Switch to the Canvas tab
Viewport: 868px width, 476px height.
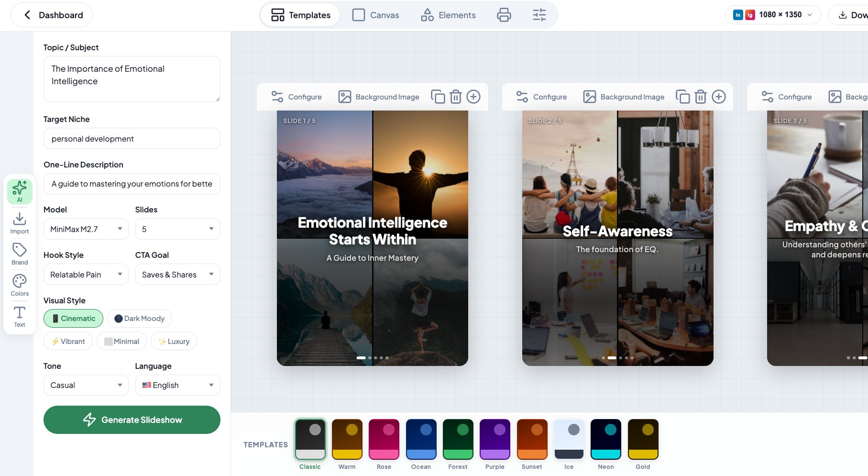coord(375,15)
